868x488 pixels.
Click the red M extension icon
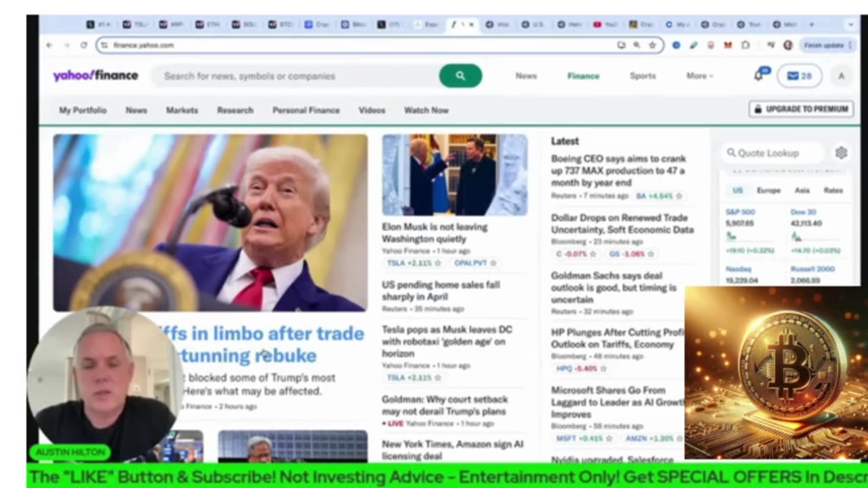pos(728,45)
